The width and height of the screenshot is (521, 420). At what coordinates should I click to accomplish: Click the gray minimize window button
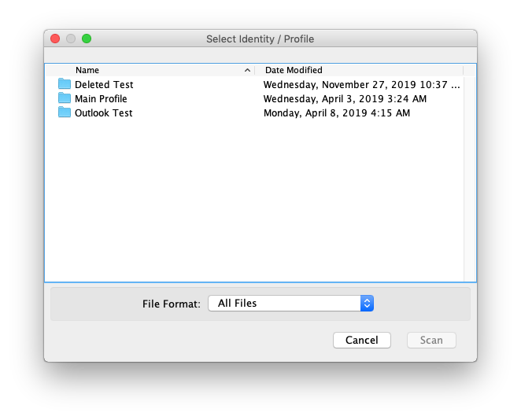(71, 39)
